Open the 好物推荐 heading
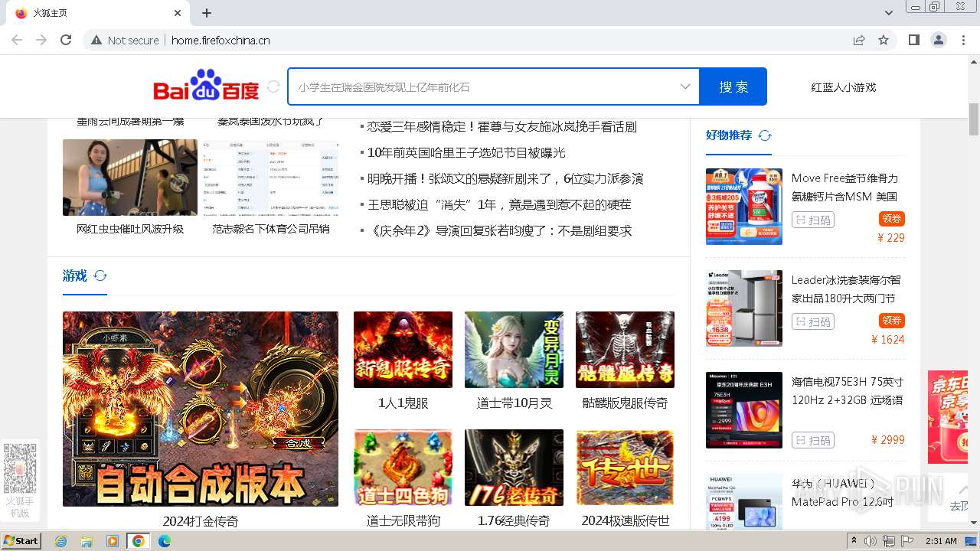Image resolution: width=980 pixels, height=551 pixels. pyautogui.click(x=729, y=135)
